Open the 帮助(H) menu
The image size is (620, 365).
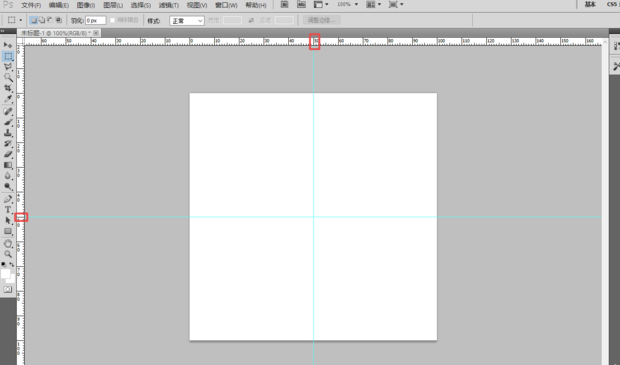256,5
